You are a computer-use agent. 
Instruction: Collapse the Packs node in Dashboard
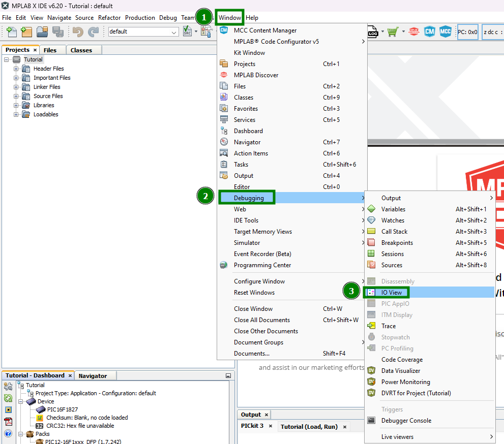(x=20, y=434)
